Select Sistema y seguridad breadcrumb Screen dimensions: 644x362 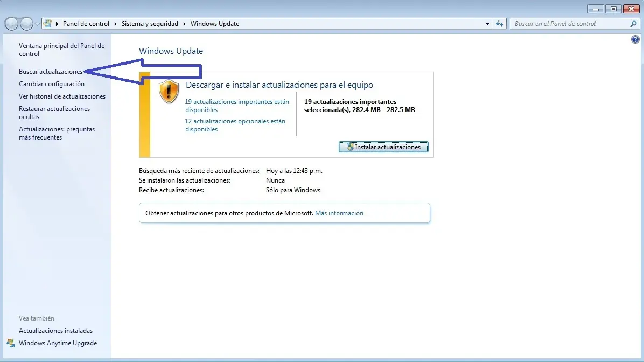coord(150,24)
